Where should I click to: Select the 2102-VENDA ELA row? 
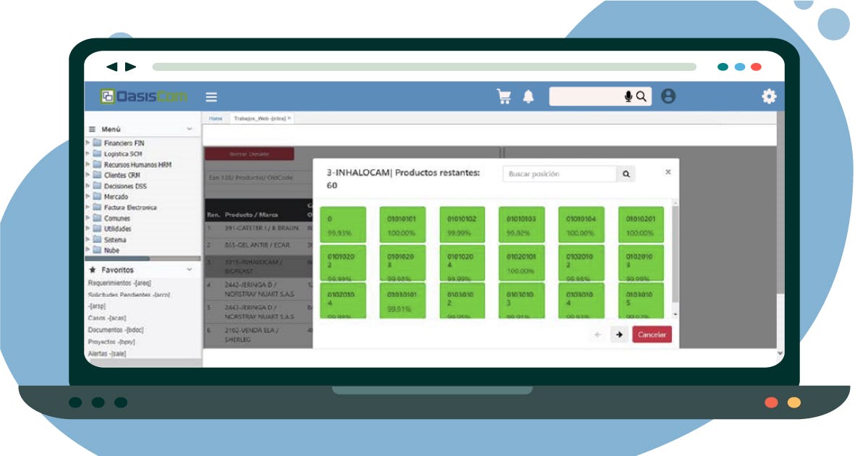coord(259,334)
